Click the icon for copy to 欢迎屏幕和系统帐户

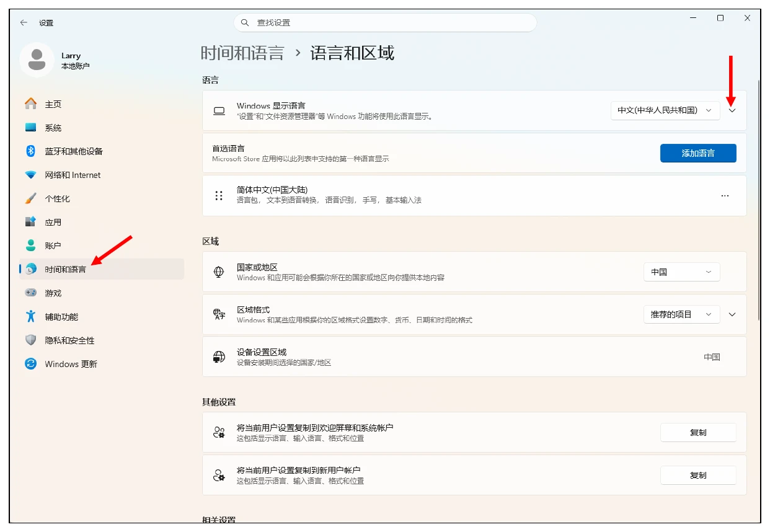coord(219,433)
